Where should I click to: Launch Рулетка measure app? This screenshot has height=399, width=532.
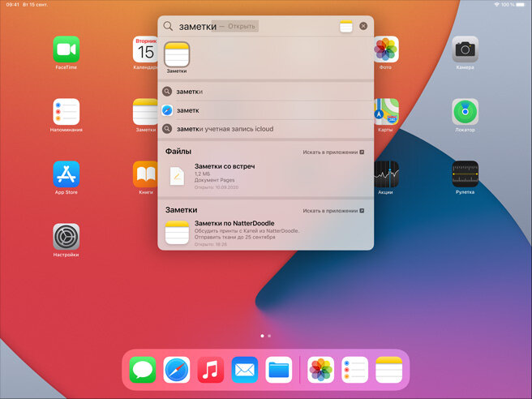click(466, 174)
